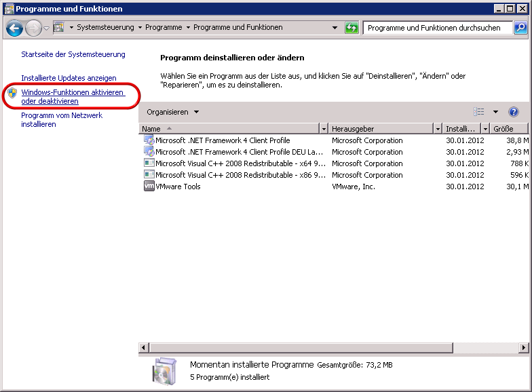Select .NET Framework DEU Language pack icon
The image size is (532, 392).
(149, 152)
